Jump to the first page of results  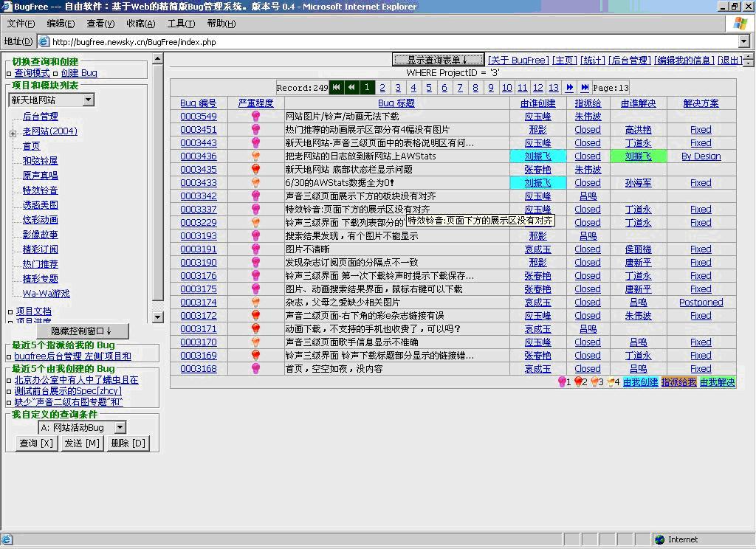point(336,88)
